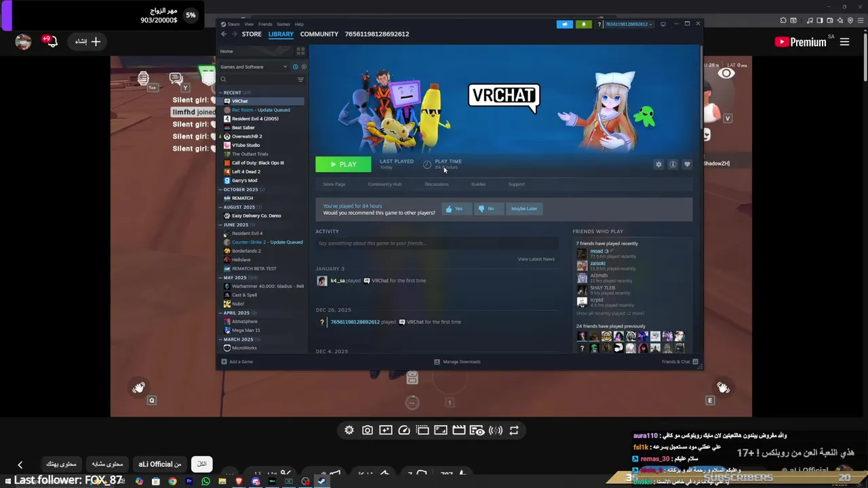Screen dimensions: 868x488
Task: Open the VRChat Community Hub link
Action: [384, 184]
